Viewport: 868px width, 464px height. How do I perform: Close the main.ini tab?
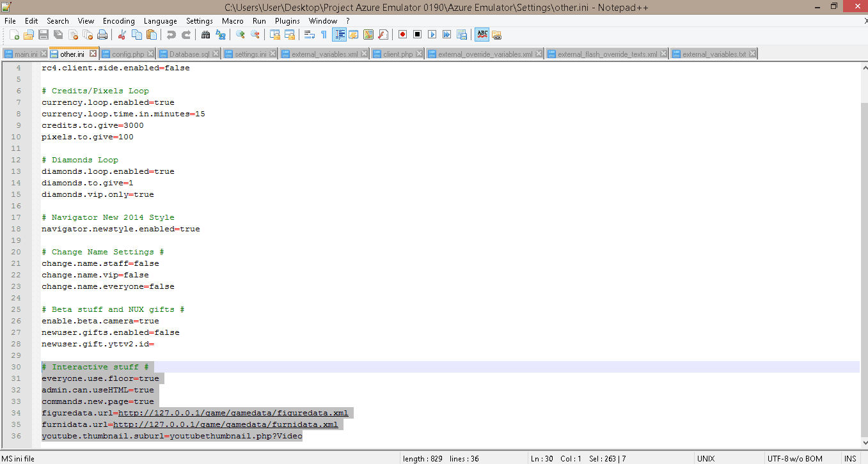coord(43,54)
